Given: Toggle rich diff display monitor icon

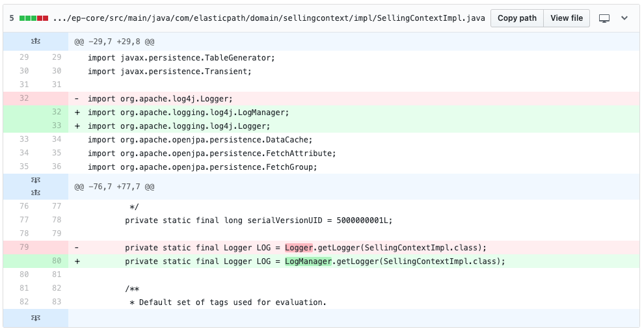Looking at the screenshot, I should [604, 18].
